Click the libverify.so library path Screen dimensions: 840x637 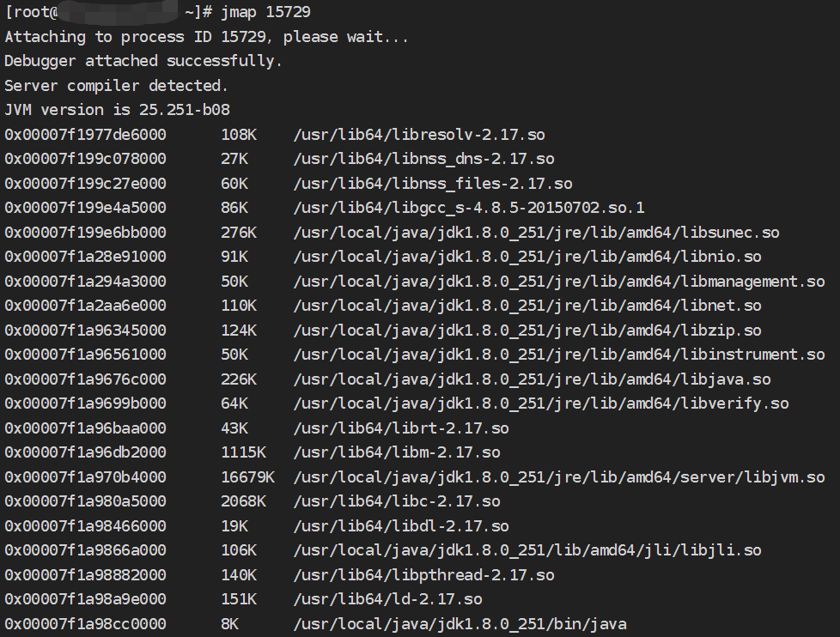pos(541,403)
